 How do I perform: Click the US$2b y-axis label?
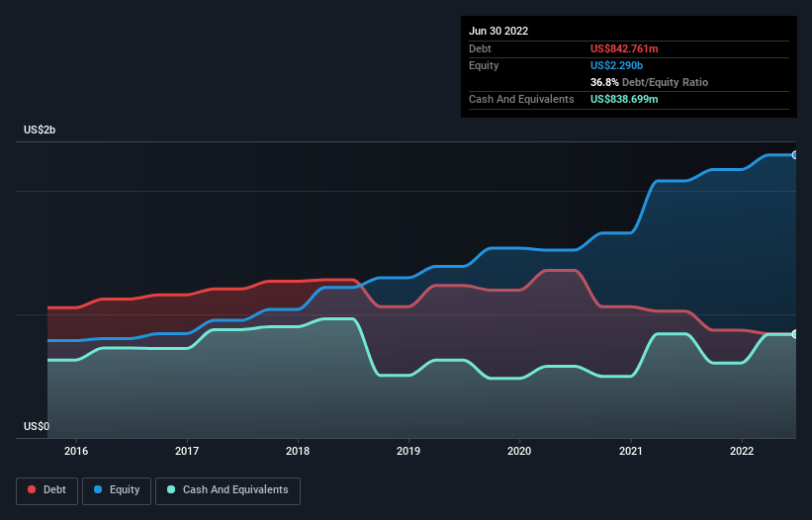40,130
